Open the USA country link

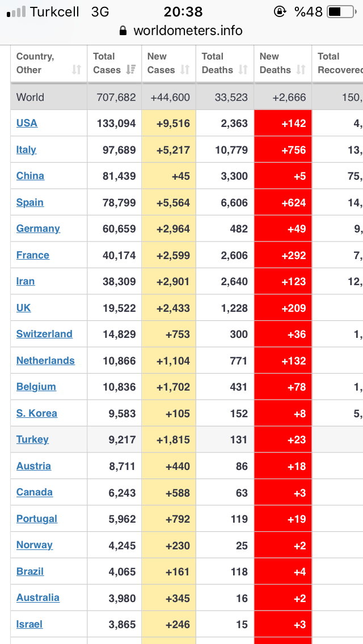pyautogui.click(x=27, y=123)
